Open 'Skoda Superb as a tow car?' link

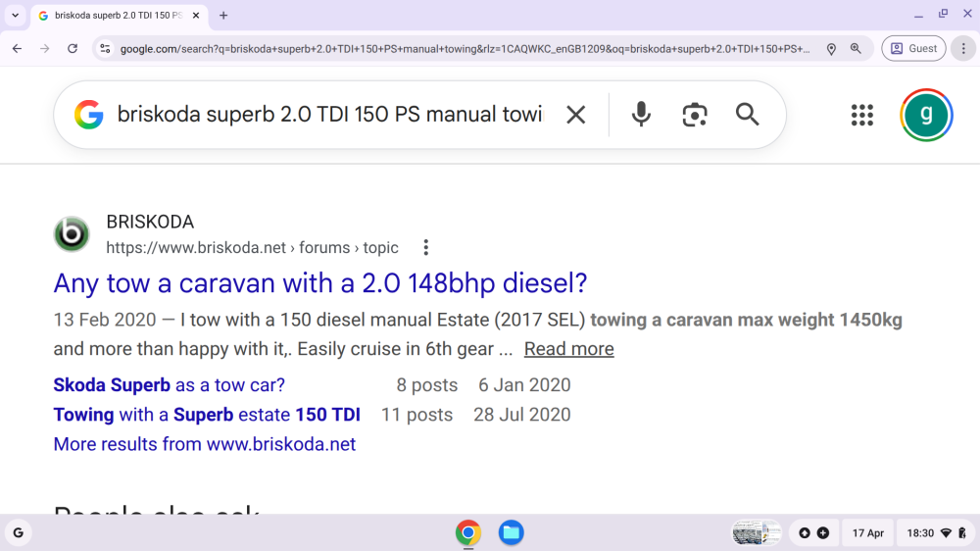169,384
